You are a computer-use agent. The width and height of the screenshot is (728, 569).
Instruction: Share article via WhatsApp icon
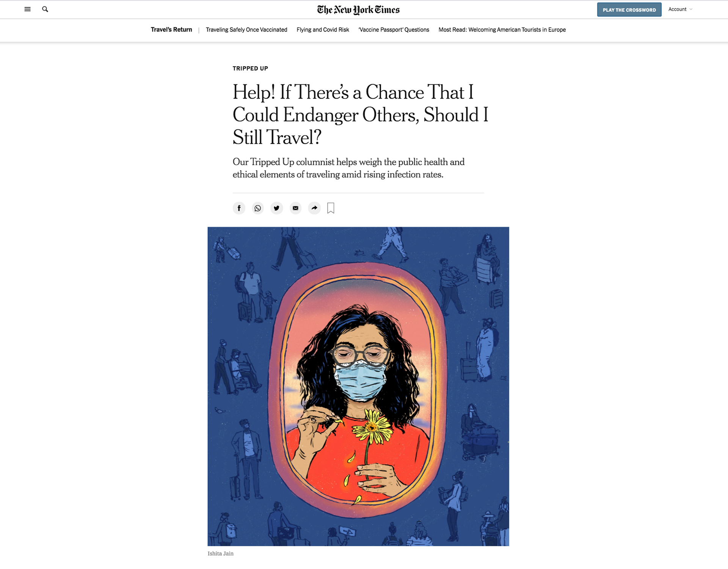point(258,208)
